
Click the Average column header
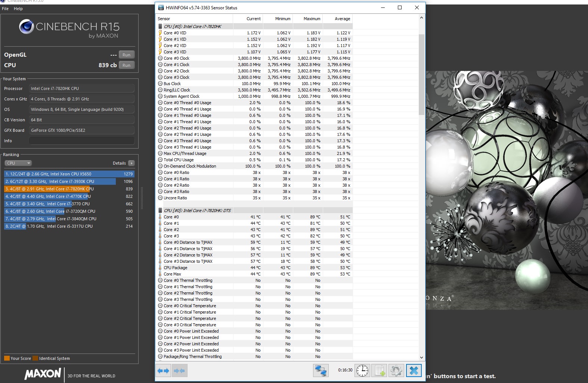click(x=338, y=19)
